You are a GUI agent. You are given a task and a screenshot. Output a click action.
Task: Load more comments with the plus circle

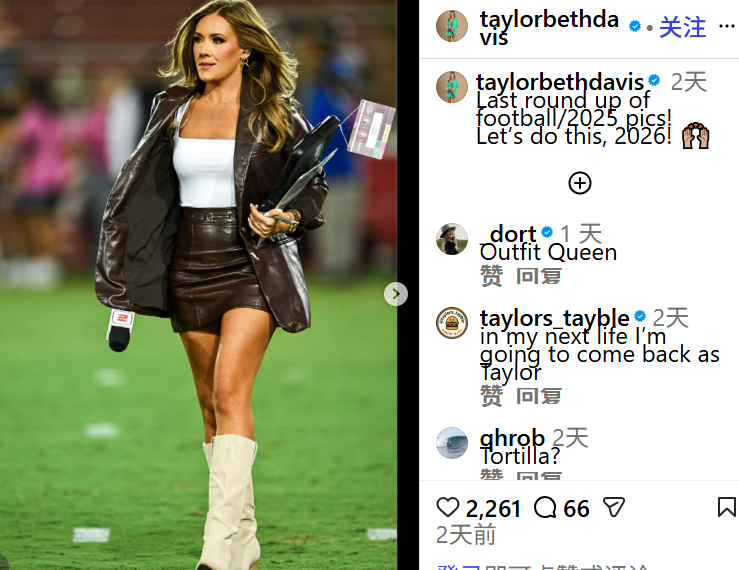tap(580, 183)
